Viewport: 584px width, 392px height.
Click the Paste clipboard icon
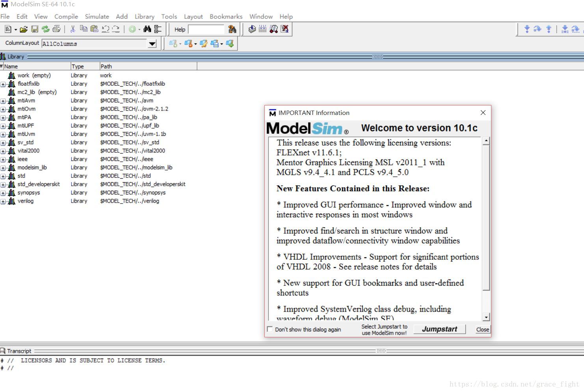click(x=94, y=29)
